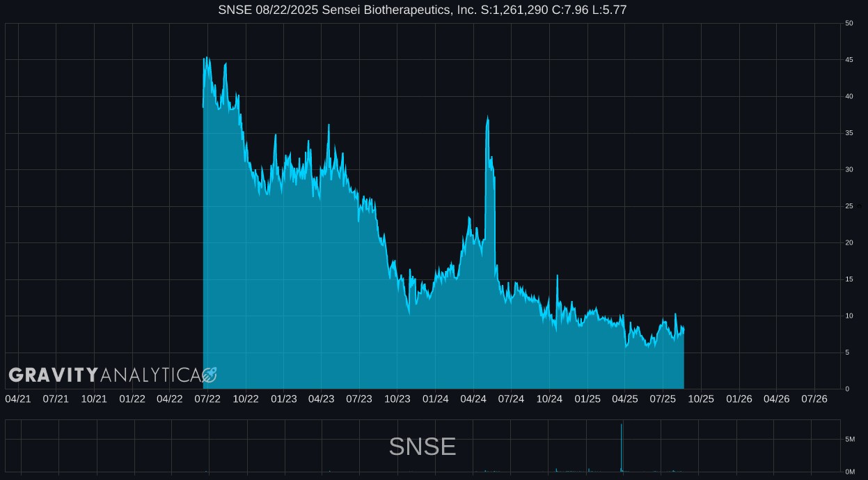Click the 5 price axis label

(847, 353)
